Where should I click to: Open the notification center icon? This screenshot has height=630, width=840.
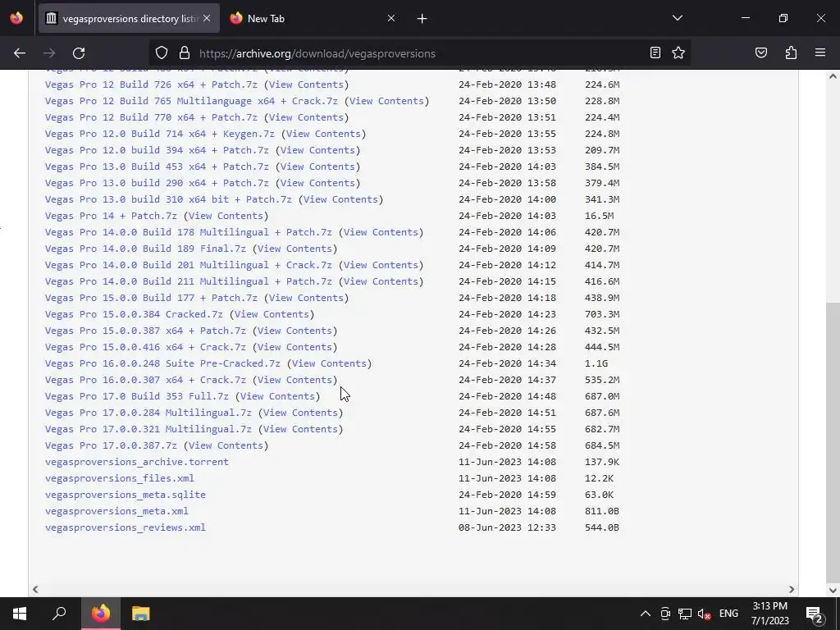(x=815, y=614)
